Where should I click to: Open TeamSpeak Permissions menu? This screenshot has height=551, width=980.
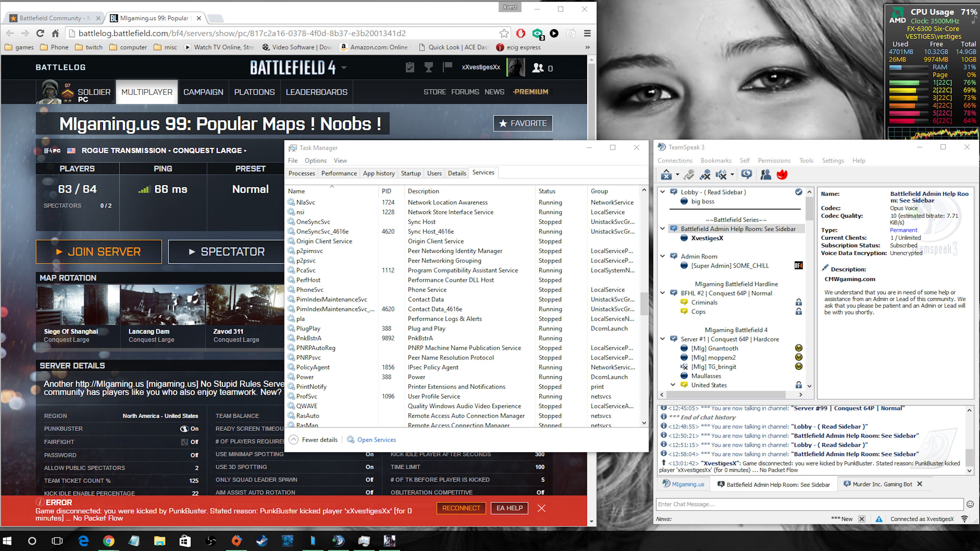tap(774, 160)
